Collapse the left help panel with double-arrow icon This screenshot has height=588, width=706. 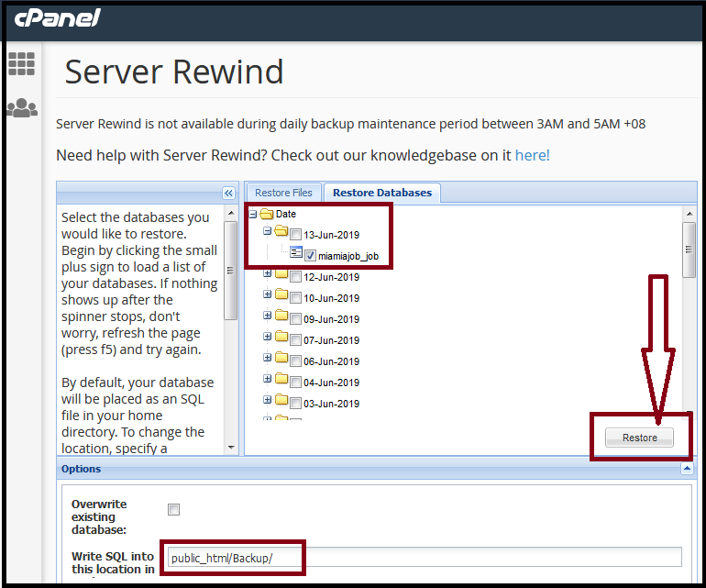point(229,193)
